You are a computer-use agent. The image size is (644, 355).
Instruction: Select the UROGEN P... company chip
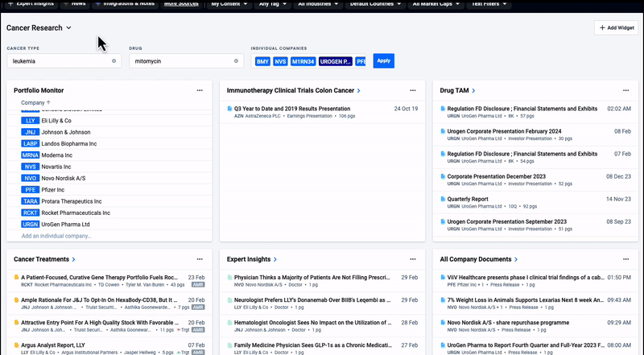pos(336,62)
